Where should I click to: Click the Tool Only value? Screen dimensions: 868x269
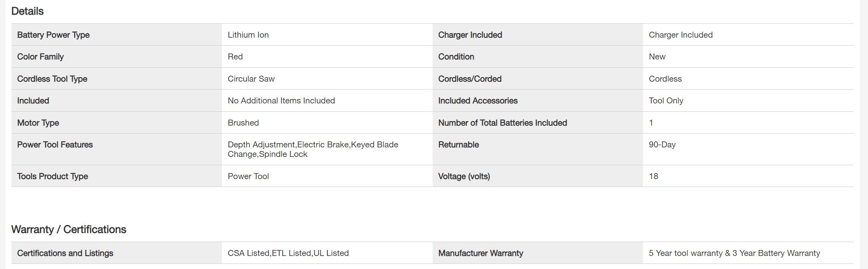coord(666,101)
